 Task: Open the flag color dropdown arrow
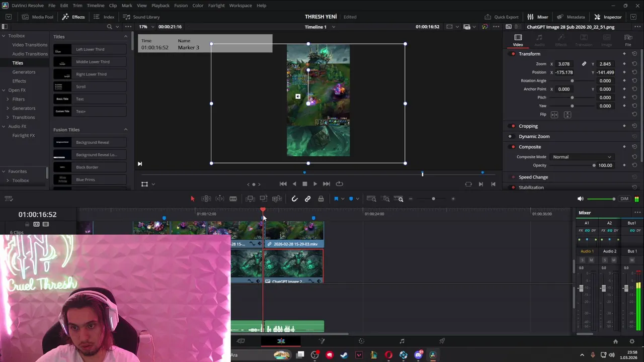pyautogui.click(x=342, y=199)
